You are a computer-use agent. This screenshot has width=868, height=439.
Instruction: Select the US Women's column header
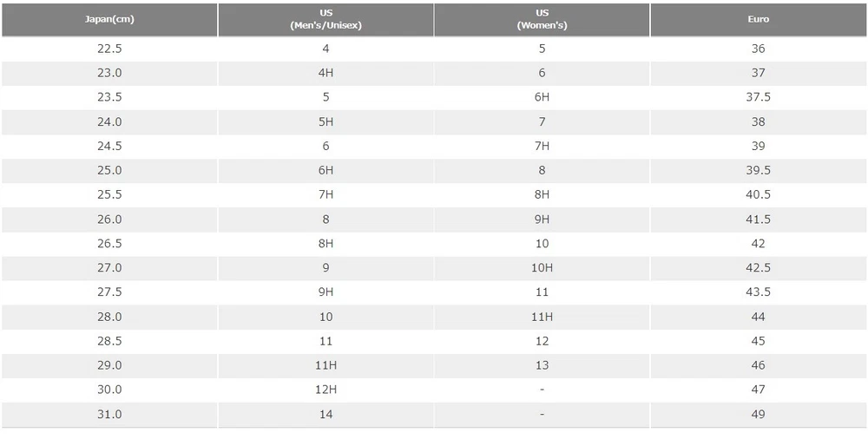[542, 19]
